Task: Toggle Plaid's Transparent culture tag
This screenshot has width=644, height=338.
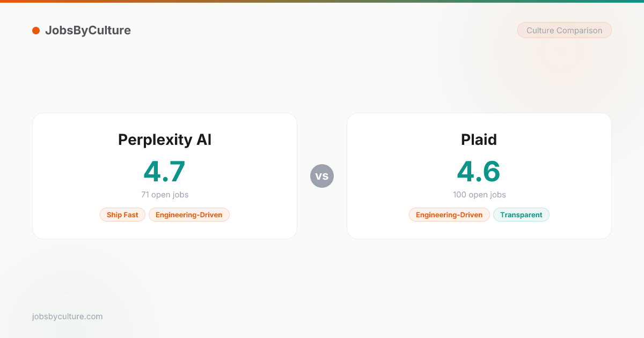Action: [521, 215]
